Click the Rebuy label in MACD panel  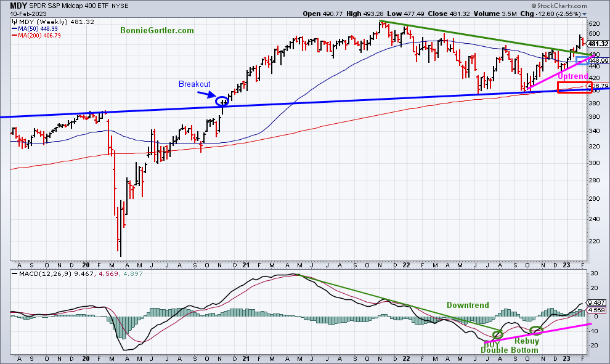(527, 341)
